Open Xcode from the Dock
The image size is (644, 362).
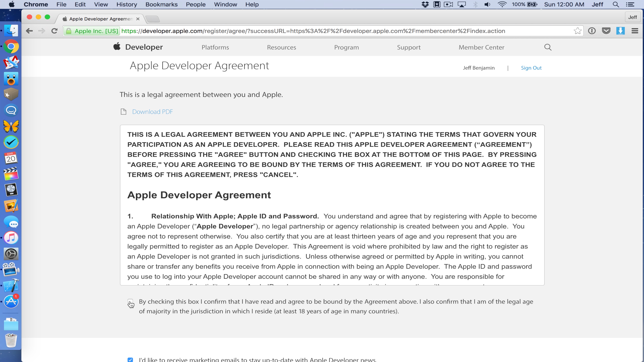[x=11, y=286]
